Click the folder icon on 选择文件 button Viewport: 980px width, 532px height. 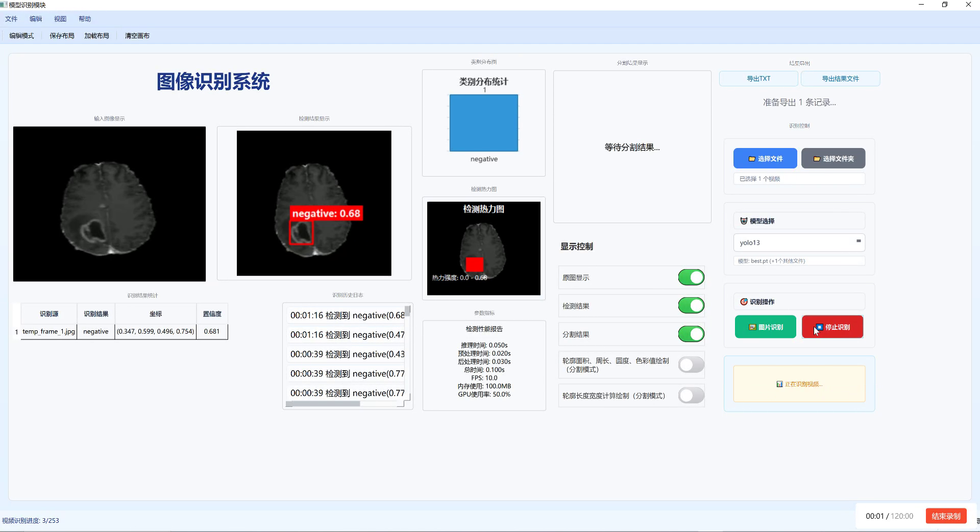click(x=752, y=159)
